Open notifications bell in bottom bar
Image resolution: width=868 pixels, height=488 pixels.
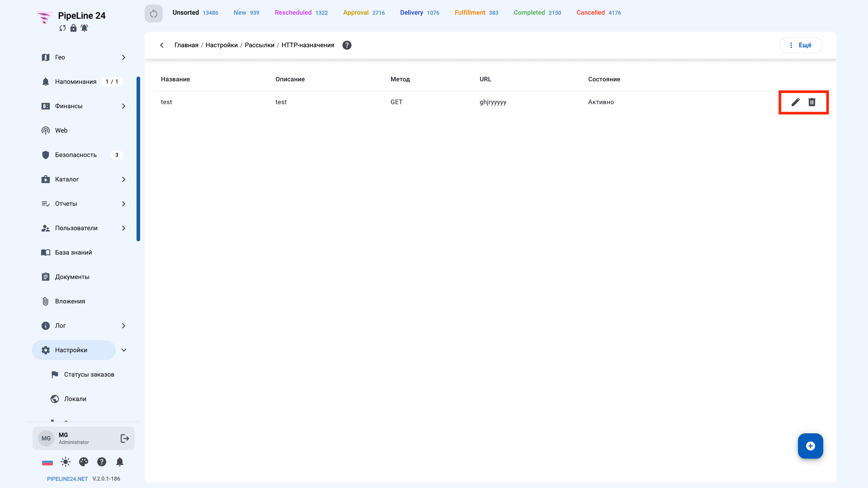[x=120, y=462]
